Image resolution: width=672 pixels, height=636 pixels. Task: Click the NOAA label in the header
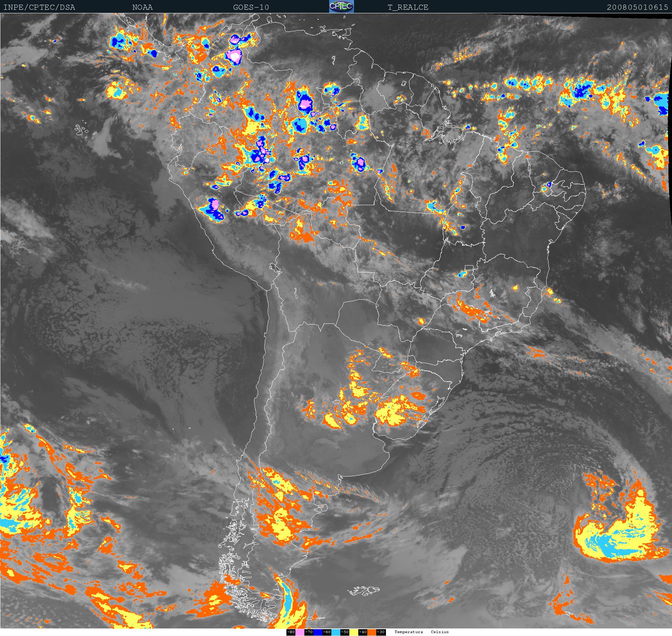(x=142, y=7)
